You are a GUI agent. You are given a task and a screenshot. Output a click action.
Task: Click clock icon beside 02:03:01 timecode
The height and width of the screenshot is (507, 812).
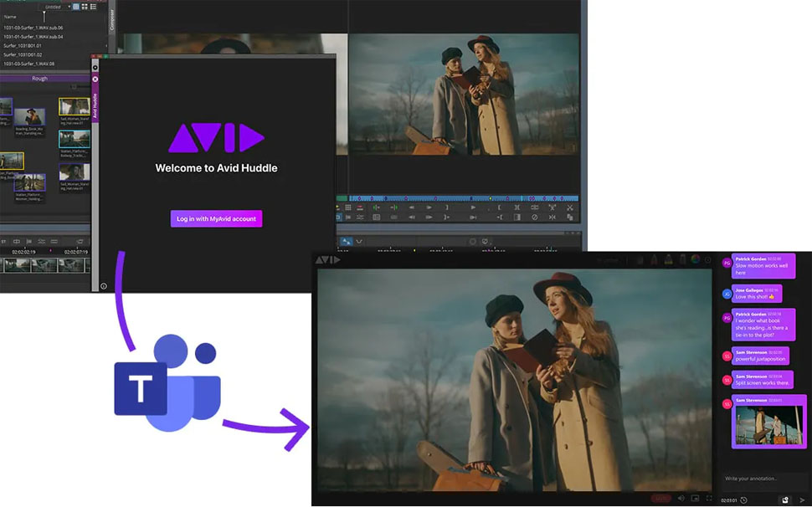tap(743, 499)
